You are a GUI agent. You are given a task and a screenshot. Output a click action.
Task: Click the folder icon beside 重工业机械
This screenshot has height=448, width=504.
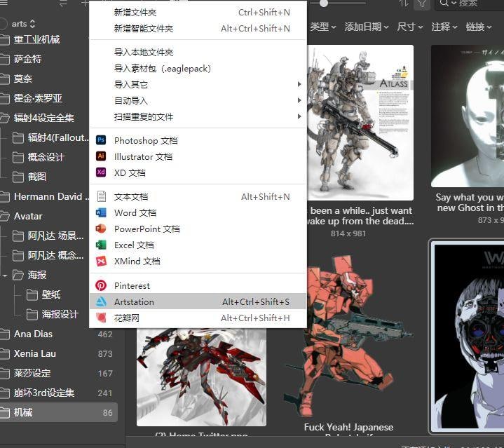click(4, 39)
